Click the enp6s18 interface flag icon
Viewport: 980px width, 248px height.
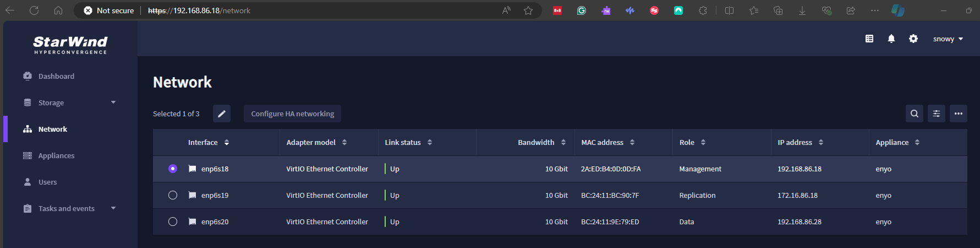[192, 169]
